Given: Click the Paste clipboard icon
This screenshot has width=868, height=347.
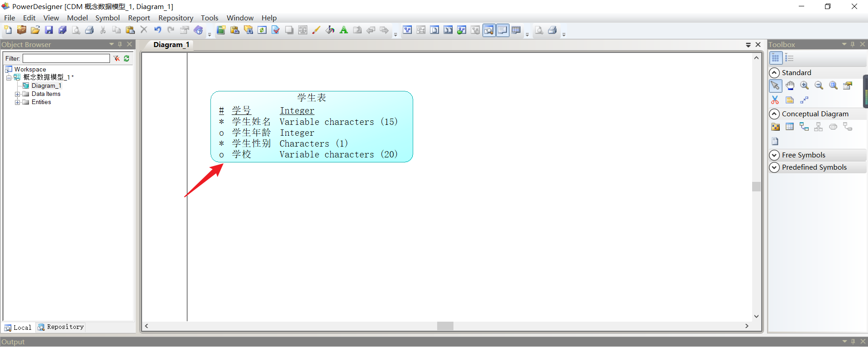Looking at the screenshot, I should (x=130, y=30).
